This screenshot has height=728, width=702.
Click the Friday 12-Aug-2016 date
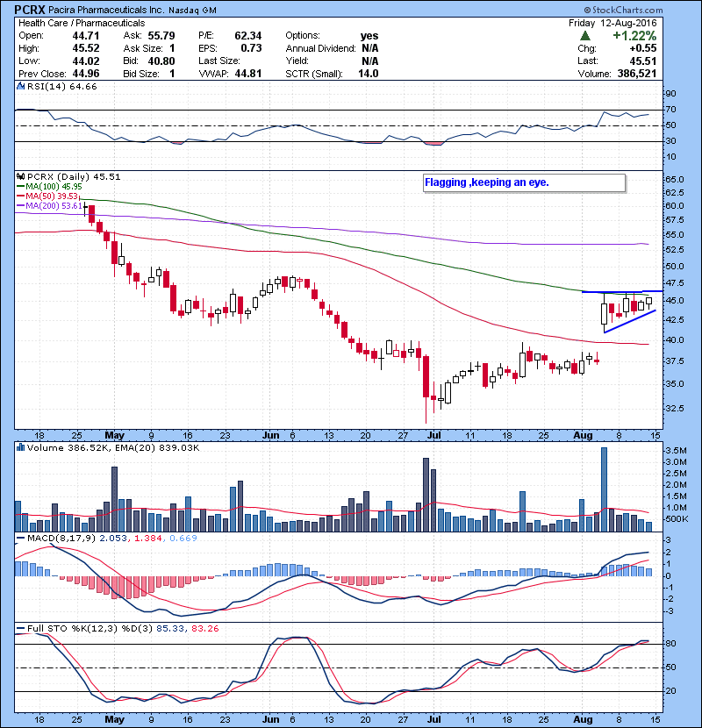click(x=612, y=23)
